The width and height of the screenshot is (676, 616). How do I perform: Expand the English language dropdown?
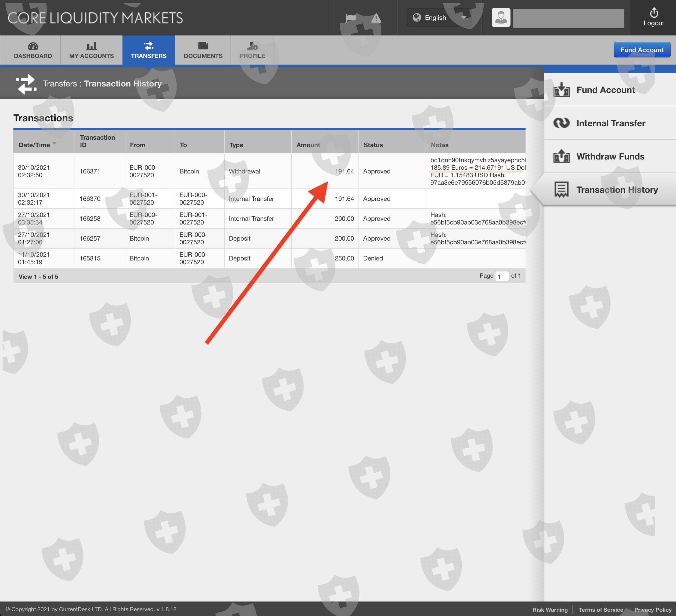pos(439,17)
